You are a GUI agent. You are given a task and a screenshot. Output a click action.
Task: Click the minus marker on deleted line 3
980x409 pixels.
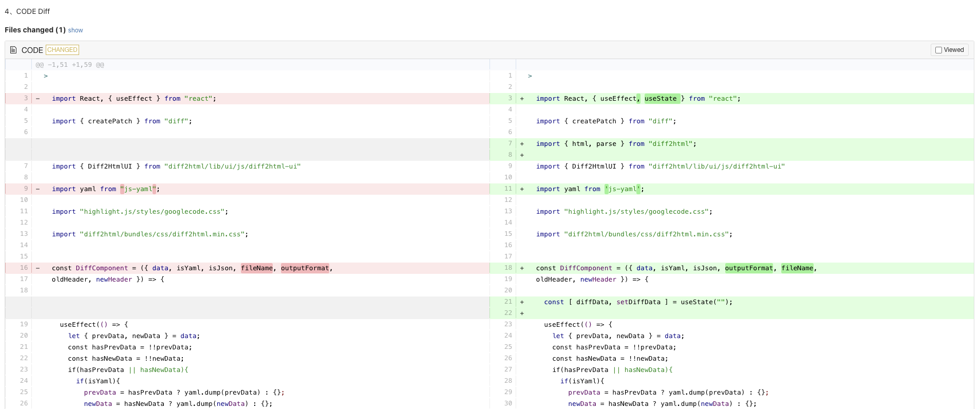coord(37,99)
